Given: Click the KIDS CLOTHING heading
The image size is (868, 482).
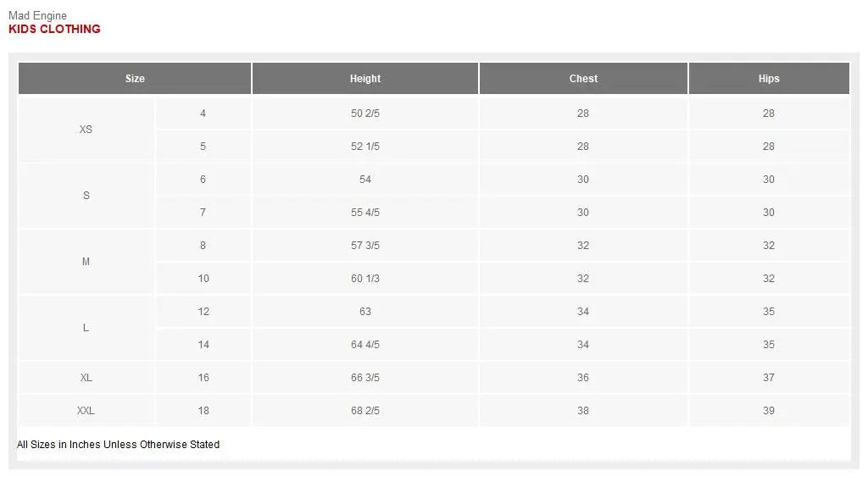Looking at the screenshot, I should [54, 29].
